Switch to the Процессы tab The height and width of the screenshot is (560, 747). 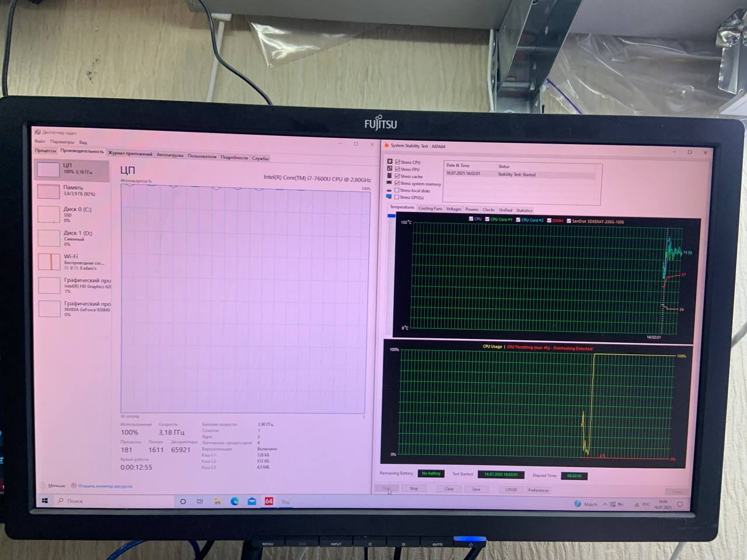46,150
